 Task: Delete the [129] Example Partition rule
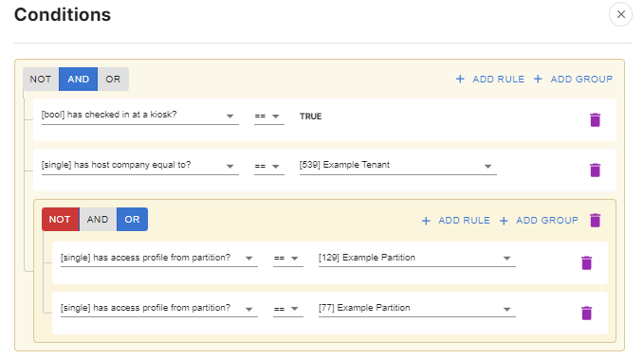[586, 262]
